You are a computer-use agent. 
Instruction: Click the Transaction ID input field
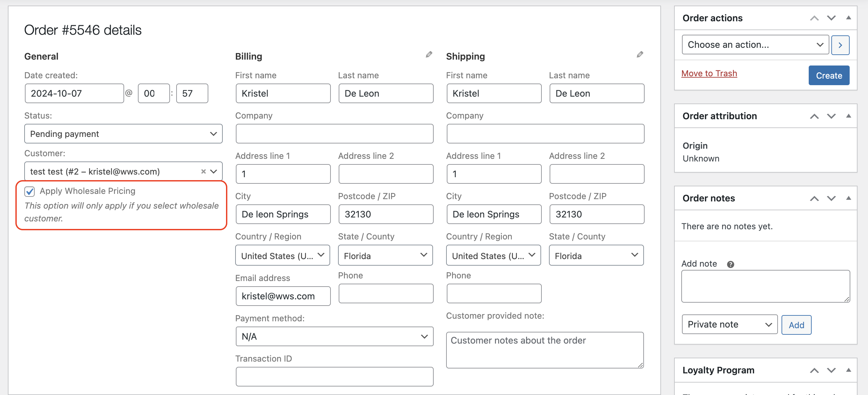point(334,376)
